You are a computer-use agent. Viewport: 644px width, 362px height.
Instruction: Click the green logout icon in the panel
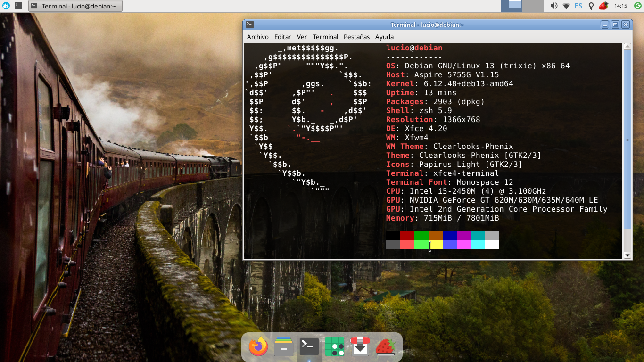pos(638,6)
